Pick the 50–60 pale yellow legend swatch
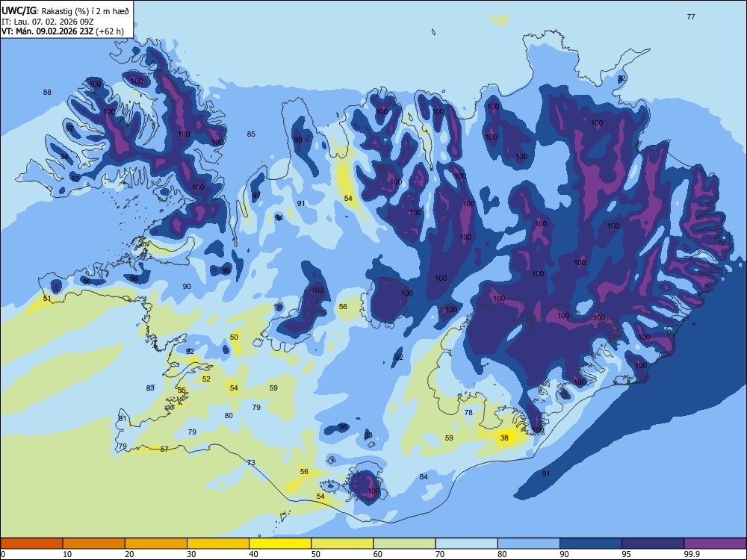 (342, 544)
